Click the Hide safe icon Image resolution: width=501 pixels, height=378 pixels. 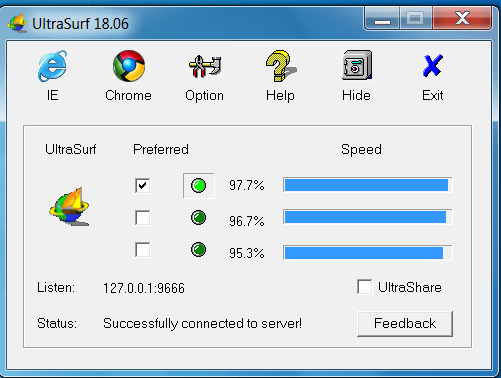click(357, 65)
